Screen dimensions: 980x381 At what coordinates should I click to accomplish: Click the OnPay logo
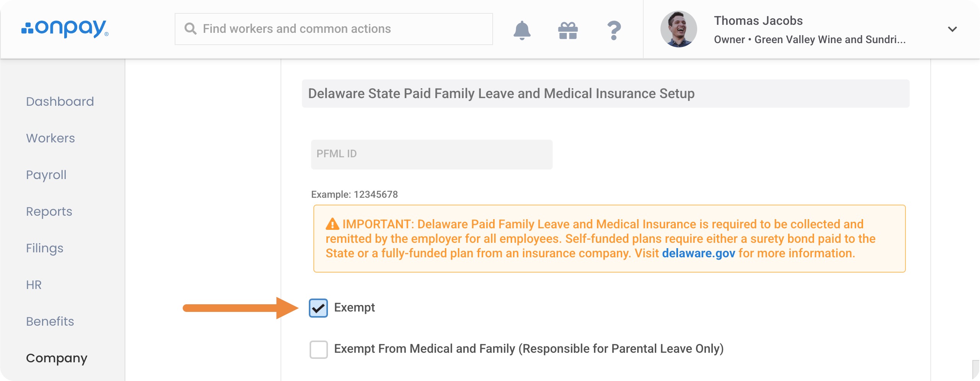65,29
